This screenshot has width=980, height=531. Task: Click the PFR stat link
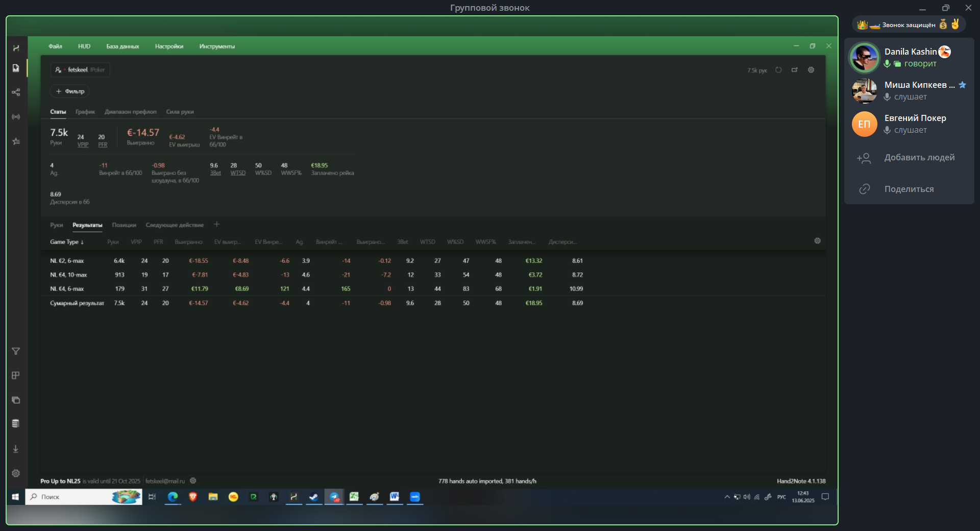coord(103,145)
